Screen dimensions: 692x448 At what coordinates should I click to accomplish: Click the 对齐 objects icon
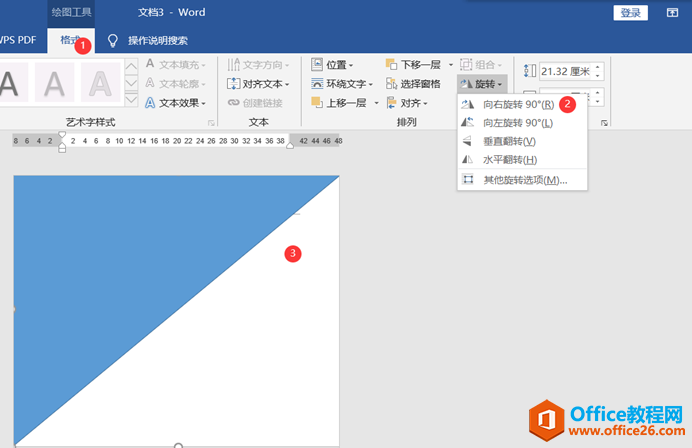[x=391, y=103]
